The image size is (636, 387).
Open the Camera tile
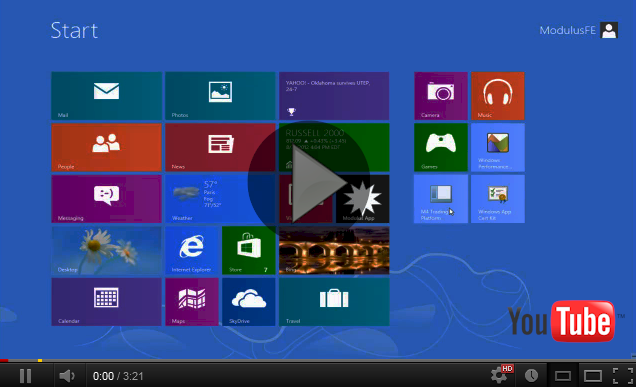point(441,96)
